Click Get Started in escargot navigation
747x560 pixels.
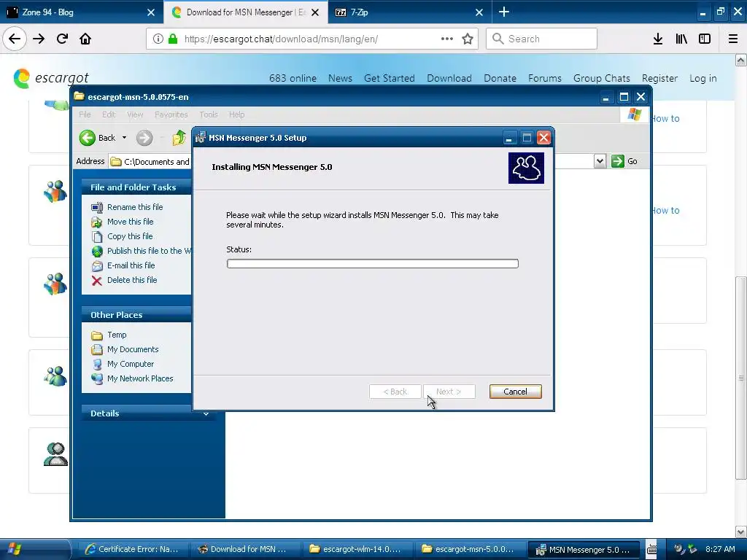click(390, 78)
